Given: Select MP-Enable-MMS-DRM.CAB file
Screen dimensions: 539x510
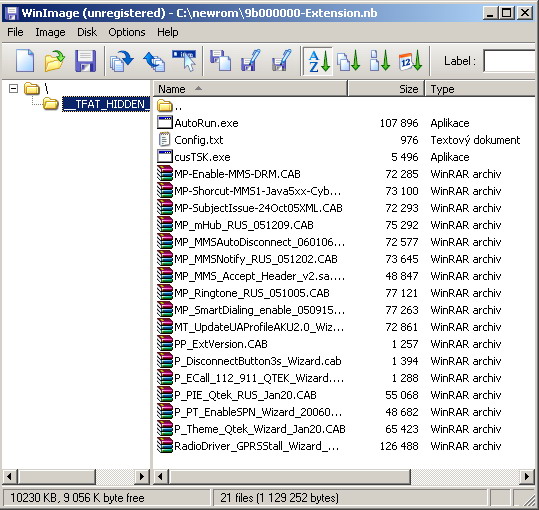Looking at the screenshot, I should click(x=237, y=174).
